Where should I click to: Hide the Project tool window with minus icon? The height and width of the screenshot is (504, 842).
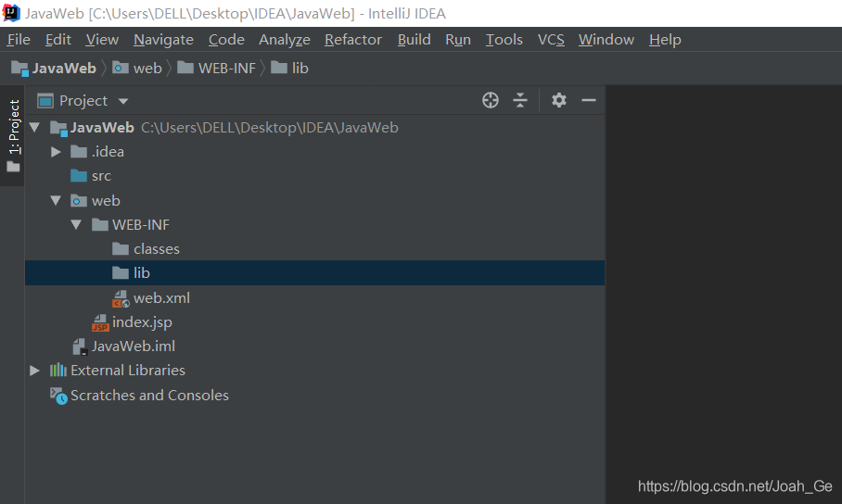pos(589,100)
